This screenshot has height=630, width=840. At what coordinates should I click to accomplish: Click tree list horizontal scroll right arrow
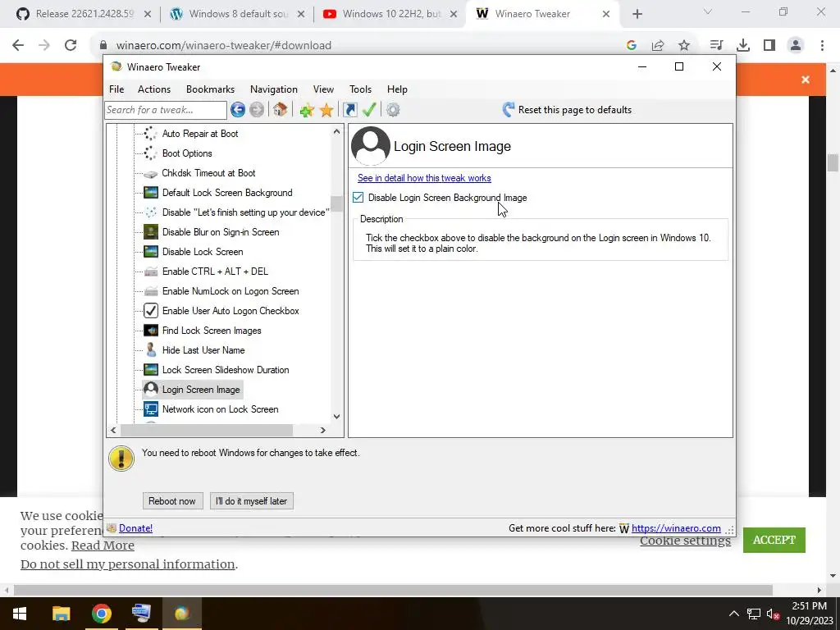[322, 430]
